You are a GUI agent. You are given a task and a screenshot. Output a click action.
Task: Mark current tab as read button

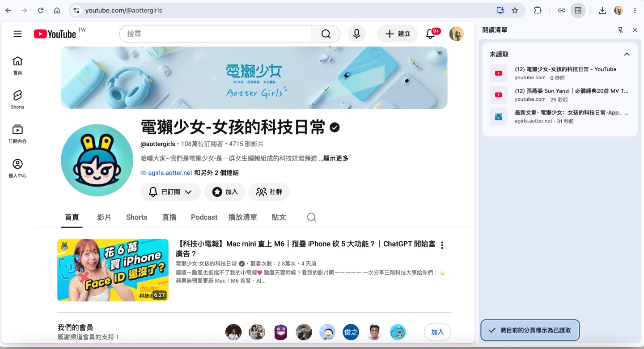click(x=530, y=330)
